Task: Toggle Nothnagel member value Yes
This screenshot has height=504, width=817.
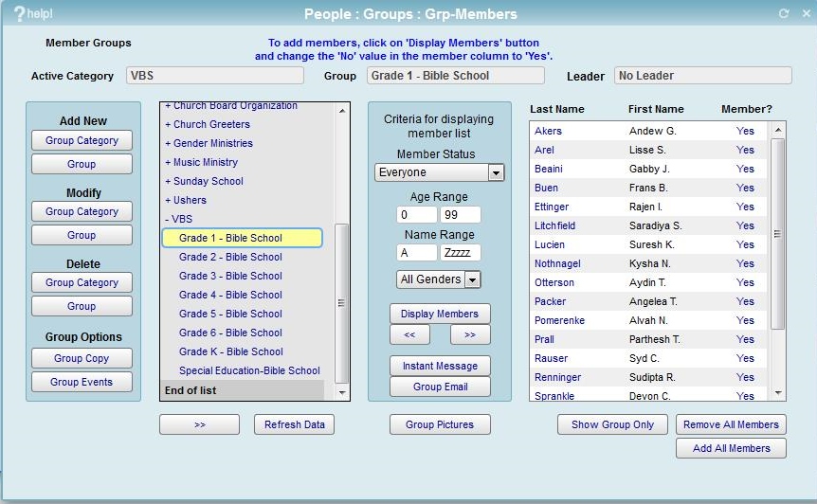Action: pos(745,263)
